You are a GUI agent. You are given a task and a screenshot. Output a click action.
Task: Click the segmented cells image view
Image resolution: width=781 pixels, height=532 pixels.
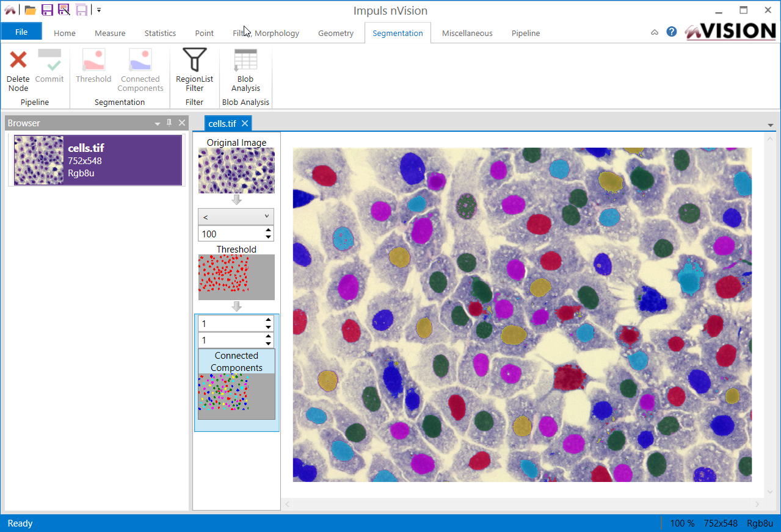[522, 315]
